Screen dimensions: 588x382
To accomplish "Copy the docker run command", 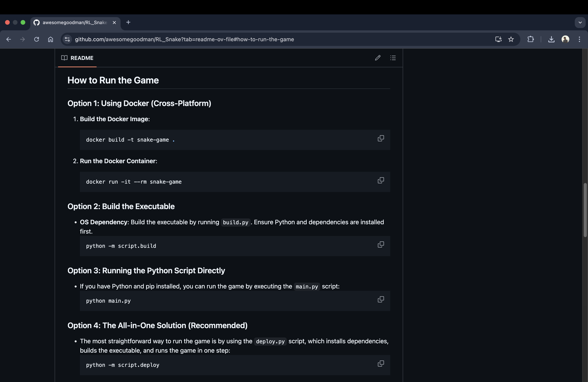I will [381, 180].
